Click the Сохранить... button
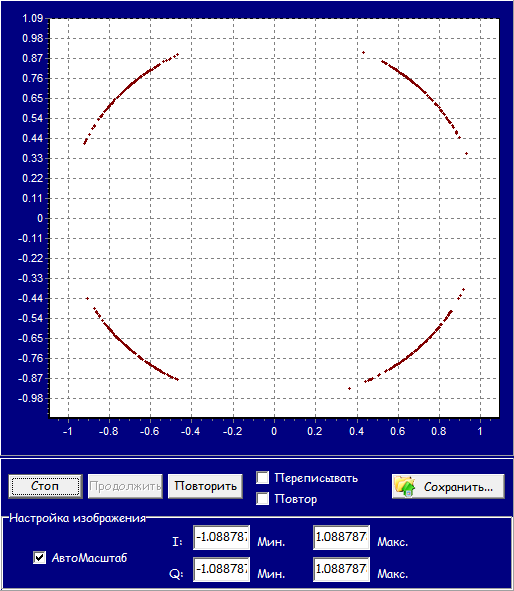Image resolution: width=514 pixels, height=591 pixels. (x=448, y=486)
